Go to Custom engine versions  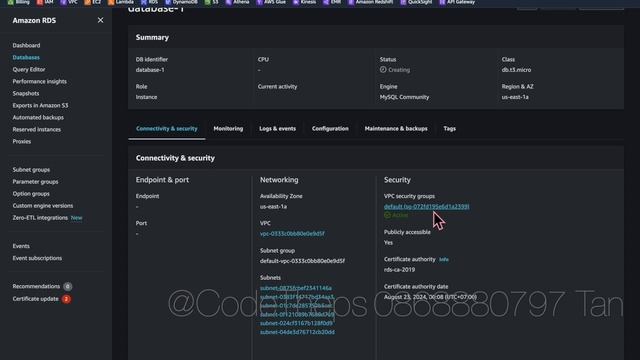[x=43, y=206]
